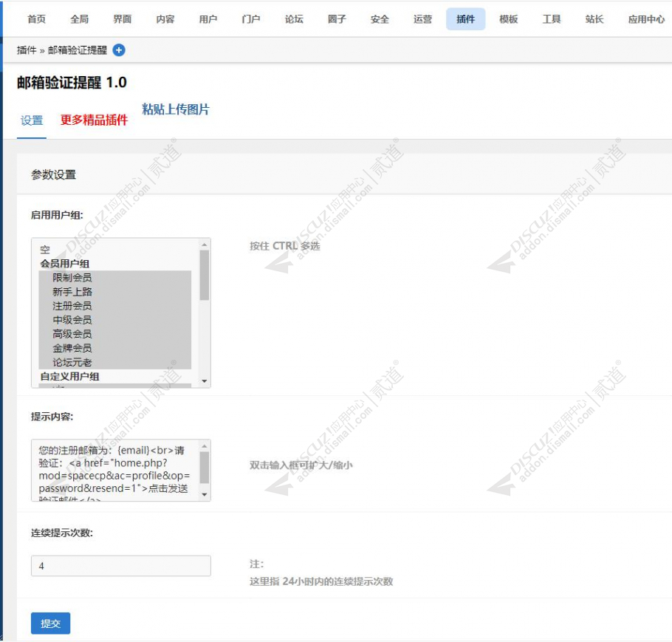The height and width of the screenshot is (642, 672).
Task: Open the 工具 menu
Action: (x=552, y=19)
